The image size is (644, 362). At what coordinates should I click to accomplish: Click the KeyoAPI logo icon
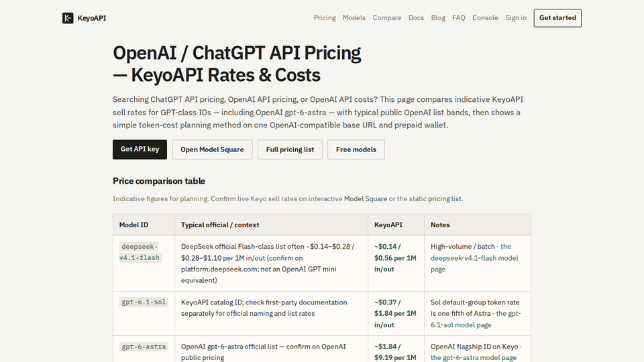[x=68, y=18]
